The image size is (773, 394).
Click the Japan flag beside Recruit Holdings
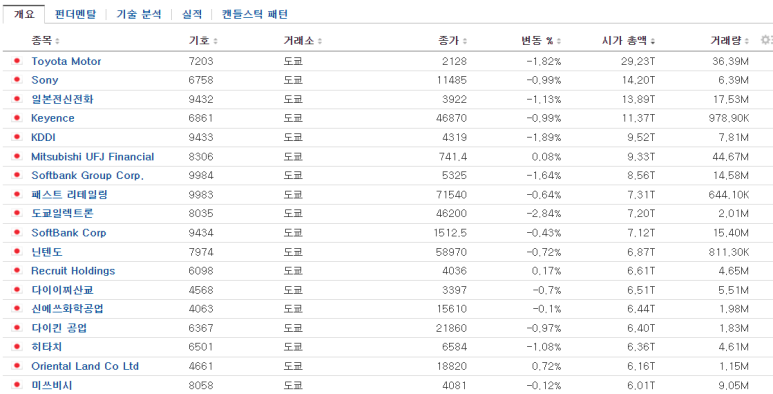coord(17,271)
